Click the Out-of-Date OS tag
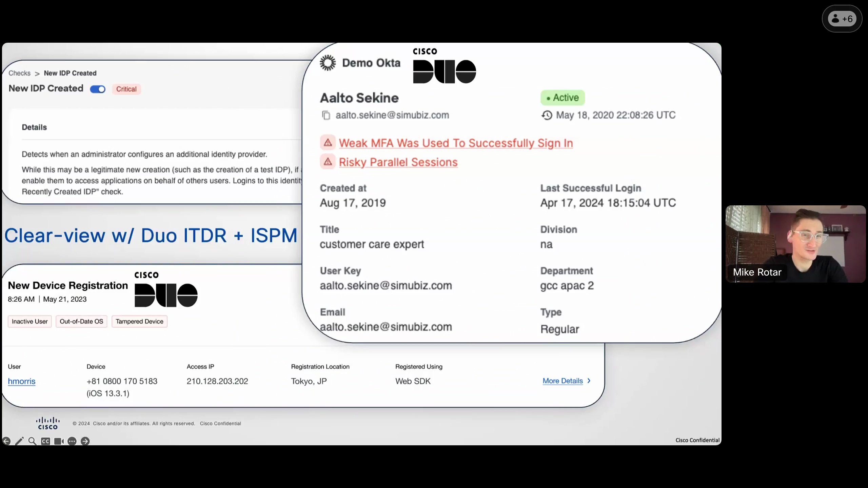Image resolution: width=868 pixels, height=488 pixels. click(x=81, y=321)
